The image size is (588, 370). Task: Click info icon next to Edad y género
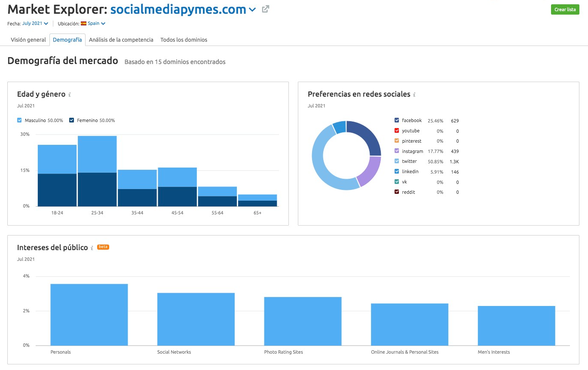[x=70, y=95]
